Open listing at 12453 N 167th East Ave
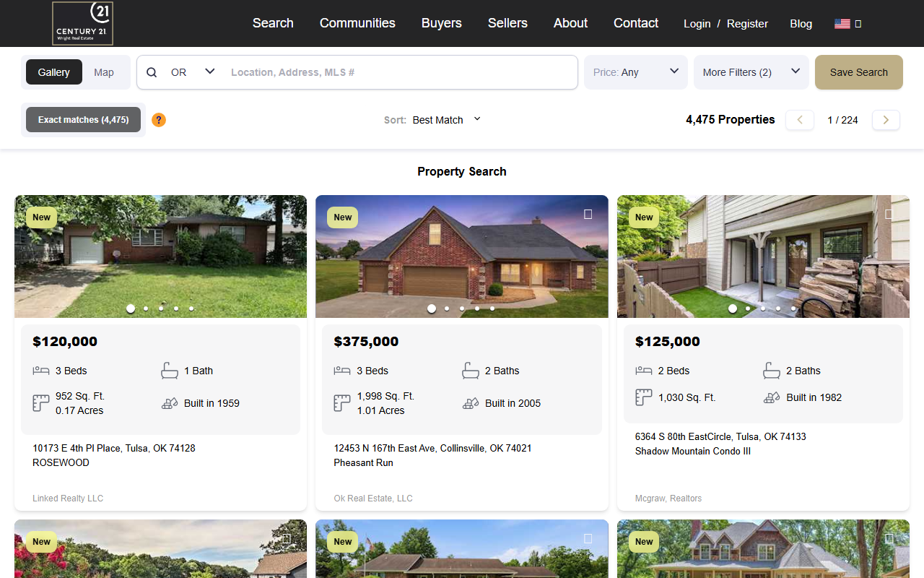The height and width of the screenshot is (578, 924). (432, 448)
